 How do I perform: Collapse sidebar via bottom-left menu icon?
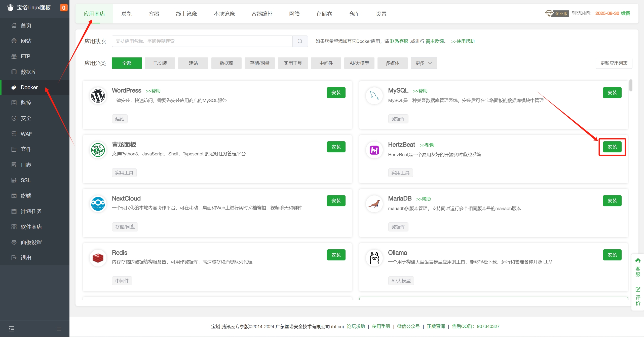11,329
